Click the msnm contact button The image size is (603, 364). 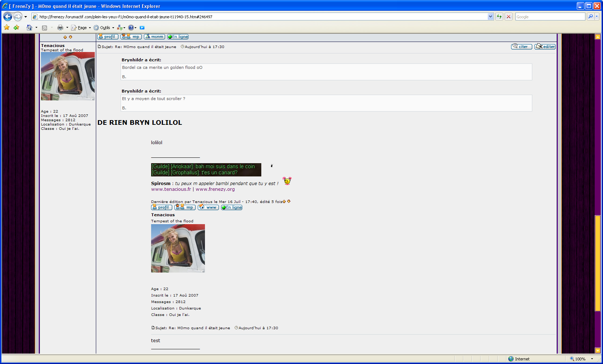[x=154, y=37]
